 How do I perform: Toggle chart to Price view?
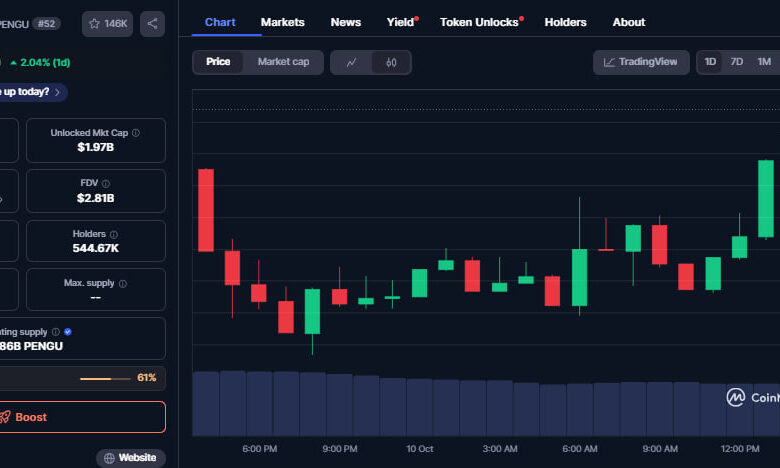[x=218, y=62]
